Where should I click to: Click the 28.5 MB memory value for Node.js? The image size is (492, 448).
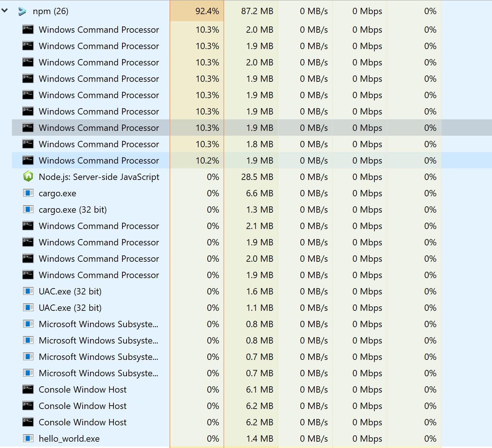pyautogui.click(x=259, y=177)
